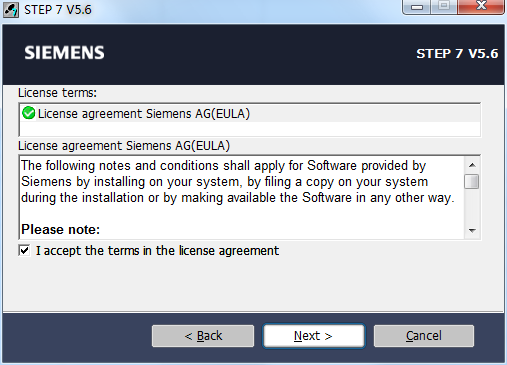Click the green checkmark icon beside the EULA entry
507x365 pixels.
click(29, 113)
